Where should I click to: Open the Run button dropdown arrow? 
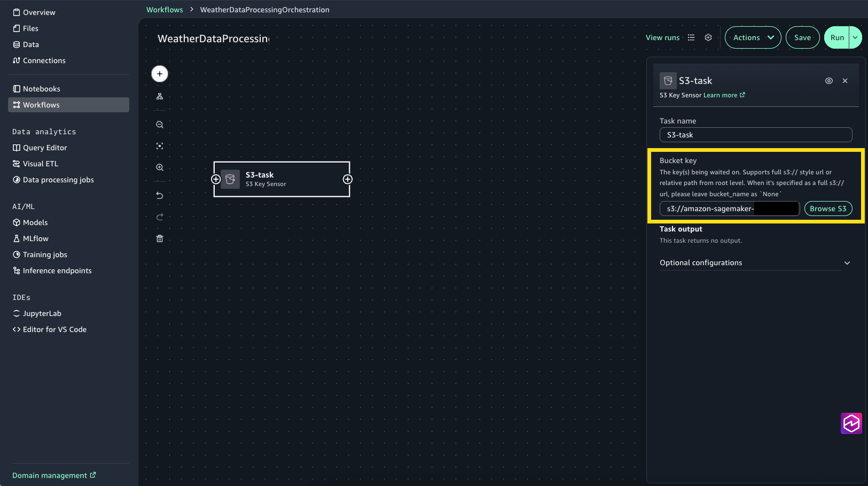coord(855,37)
